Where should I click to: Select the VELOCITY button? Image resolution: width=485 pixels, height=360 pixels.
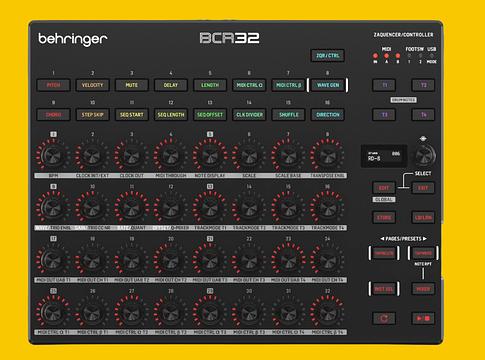pos(92,85)
